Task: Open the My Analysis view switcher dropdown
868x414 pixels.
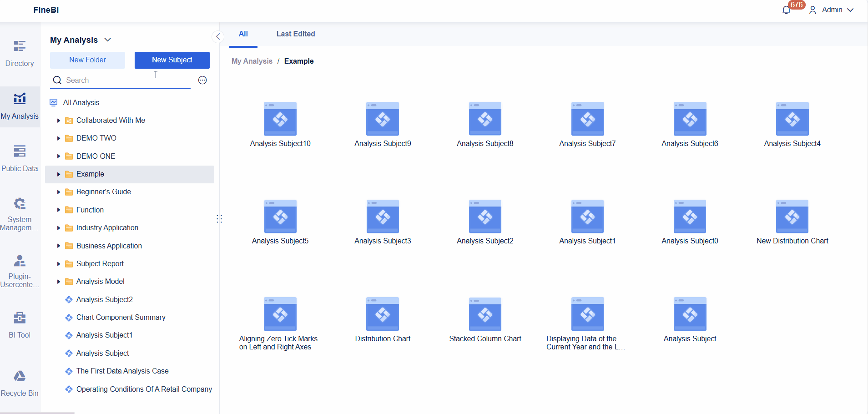Action: tap(107, 40)
